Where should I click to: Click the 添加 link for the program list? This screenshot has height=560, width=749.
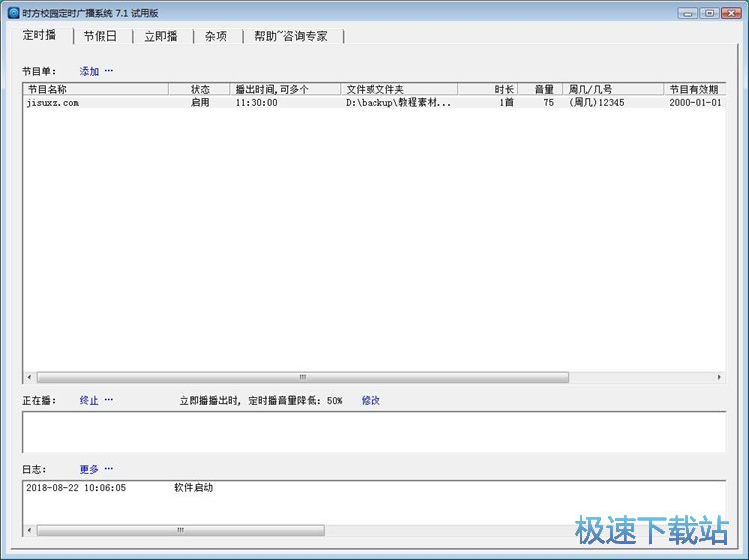(89, 71)
